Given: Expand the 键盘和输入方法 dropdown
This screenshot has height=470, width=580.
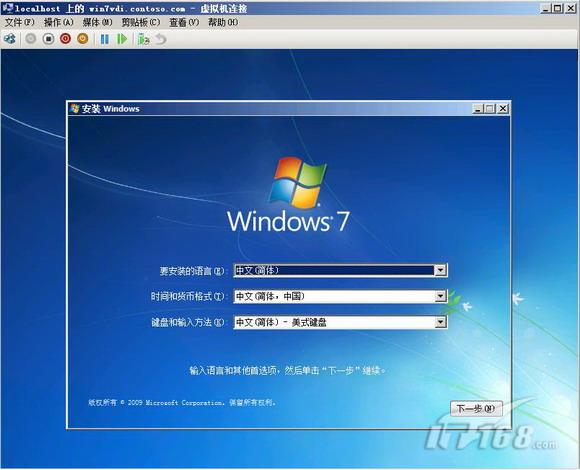Looking at the screenshot, I should [x=440, y=322].
